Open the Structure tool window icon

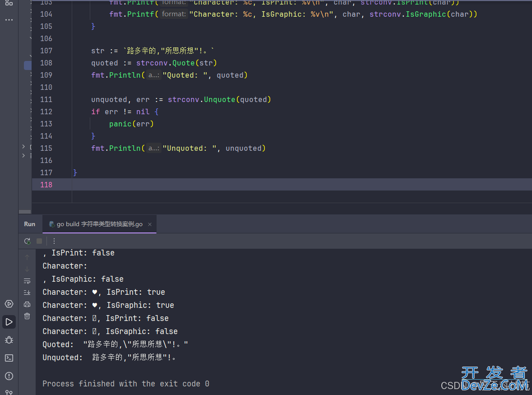click(9, 3)
